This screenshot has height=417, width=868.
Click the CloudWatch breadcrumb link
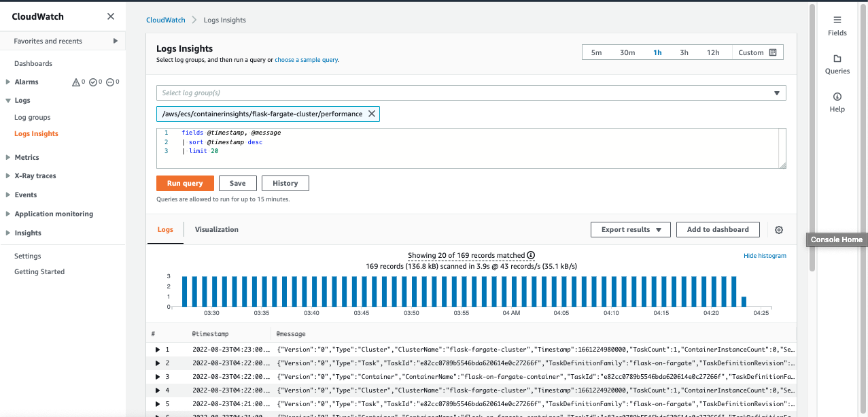(x=166, y=20)
